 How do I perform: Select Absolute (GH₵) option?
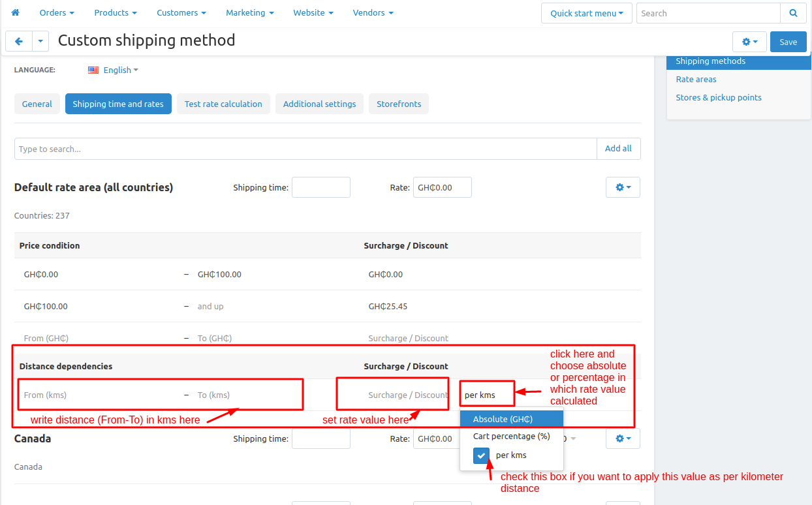pos(512,419)
